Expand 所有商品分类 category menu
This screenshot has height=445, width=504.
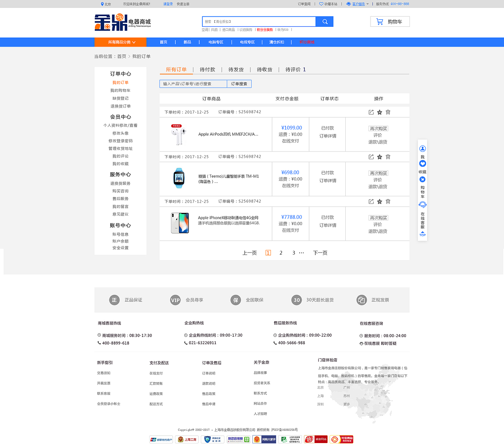tap(120, 42)
